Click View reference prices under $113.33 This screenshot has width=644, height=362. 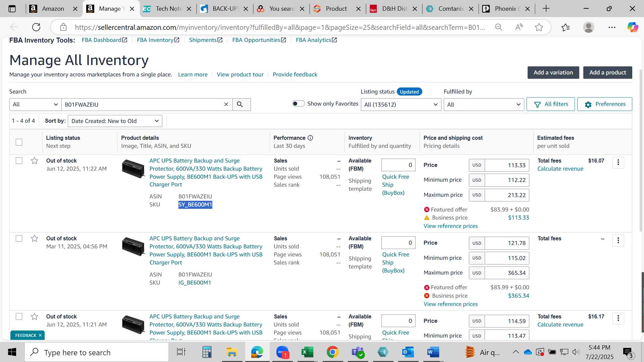click(450, 226)
